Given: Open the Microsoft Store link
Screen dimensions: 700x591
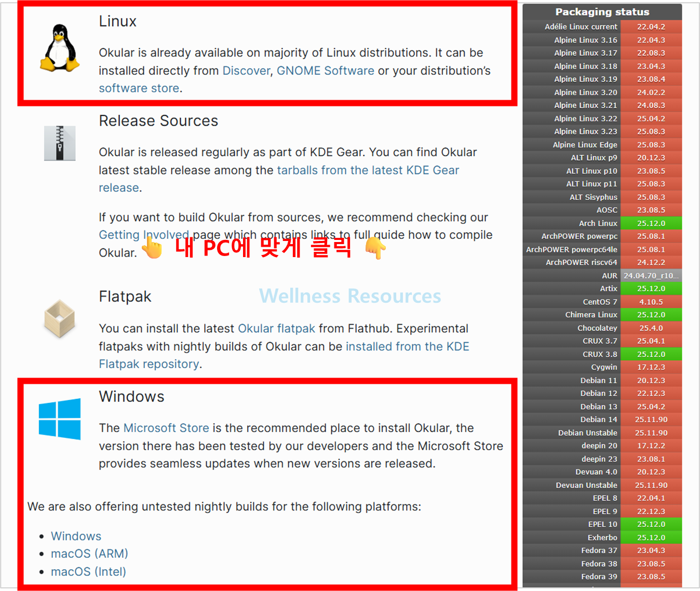Looking at the screenshot, I should click(x=166, y=428).
